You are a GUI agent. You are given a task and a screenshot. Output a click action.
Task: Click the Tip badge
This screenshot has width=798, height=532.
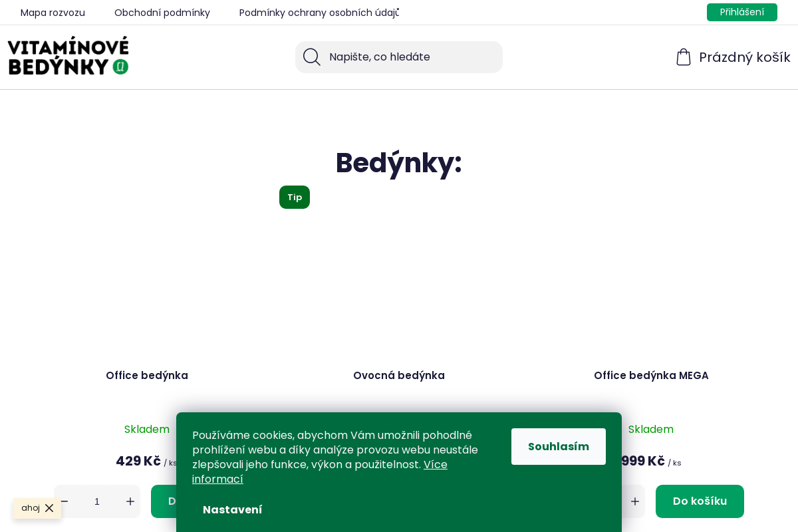tap(295, 197)
